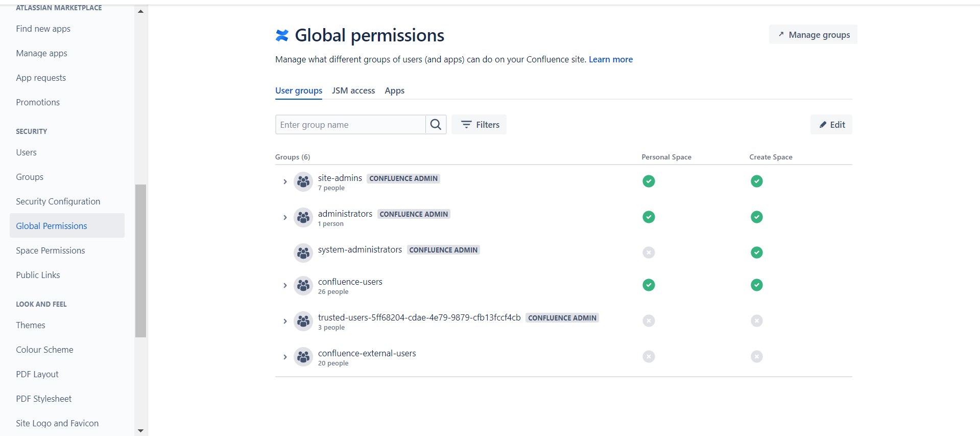Click the trusted-users group avatar icon
This screenshot has width=980, height=436.
303,322
